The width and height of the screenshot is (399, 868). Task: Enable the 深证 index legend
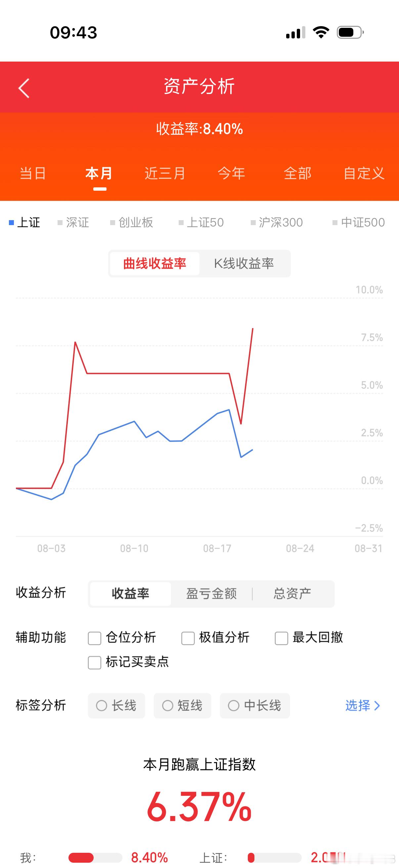73,222
